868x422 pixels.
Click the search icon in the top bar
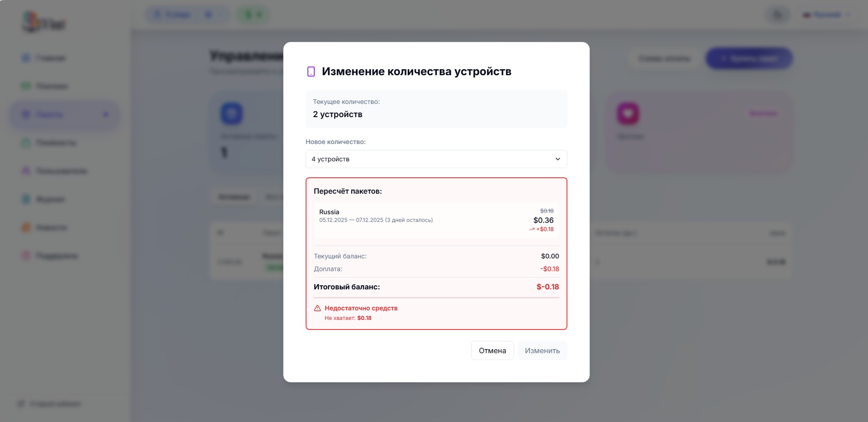778,15
